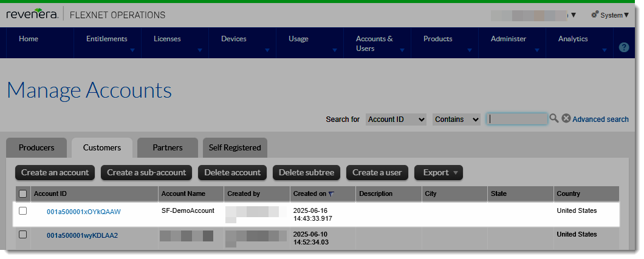
Task: Sort by the Country column header
Action: pyautogui.click(x=569, y=194)
